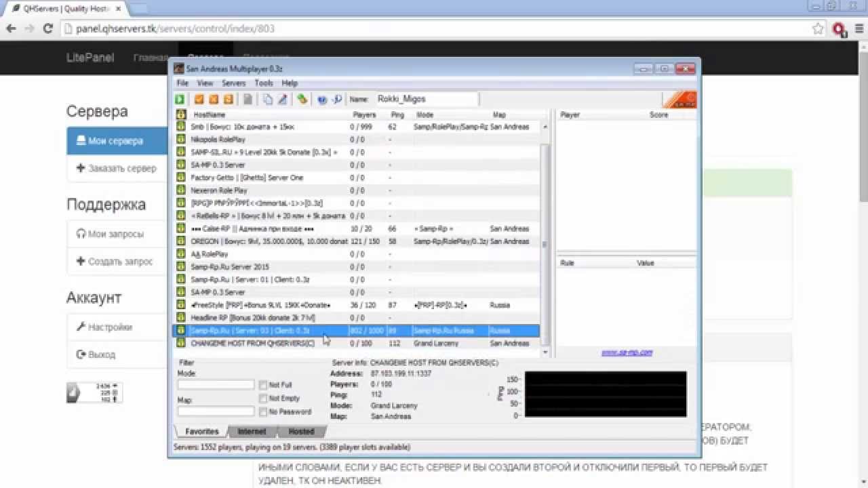Image resolution: width=868 pixels, height=488 pixels.
Task: Click Выход to log out
Action: 117,354
